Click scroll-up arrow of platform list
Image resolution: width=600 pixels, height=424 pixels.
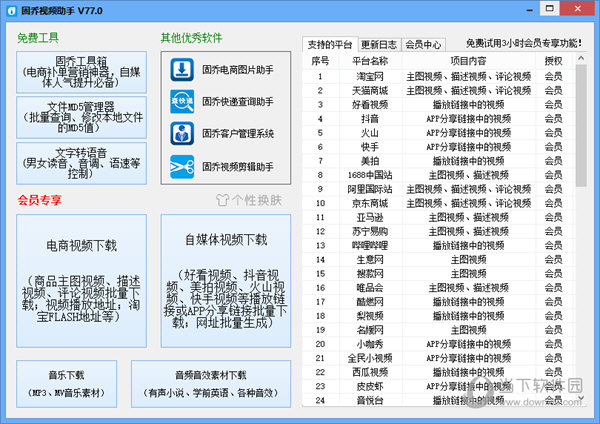pos(581,58)
